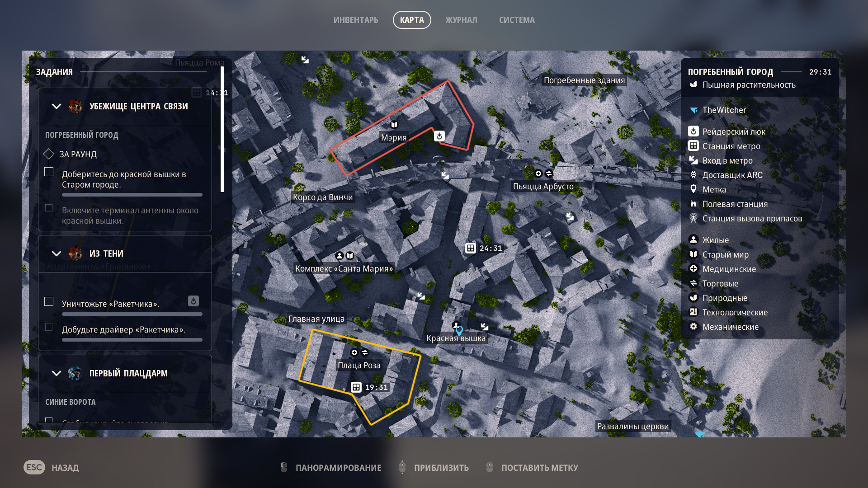868x488 pixels.
Task: Click old world icon above Мэрия label
Action: 394,125
